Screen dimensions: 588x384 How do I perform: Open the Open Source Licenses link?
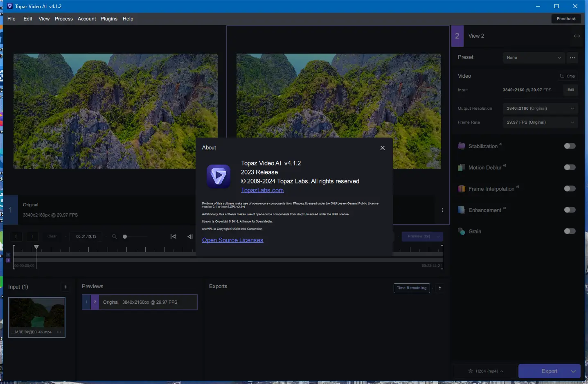[x=232, y=240]
